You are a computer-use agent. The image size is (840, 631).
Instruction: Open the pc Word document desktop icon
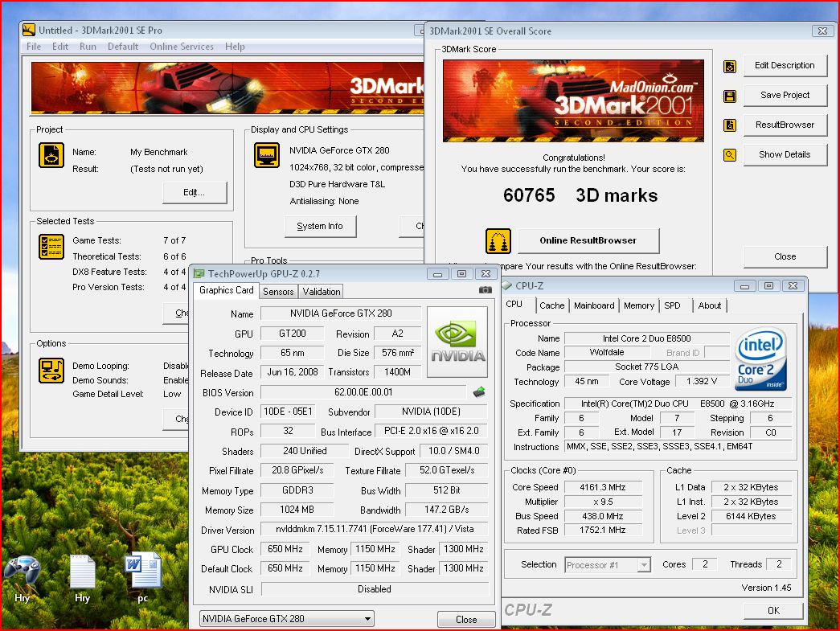pyautogui.click(x=143, y=572)
